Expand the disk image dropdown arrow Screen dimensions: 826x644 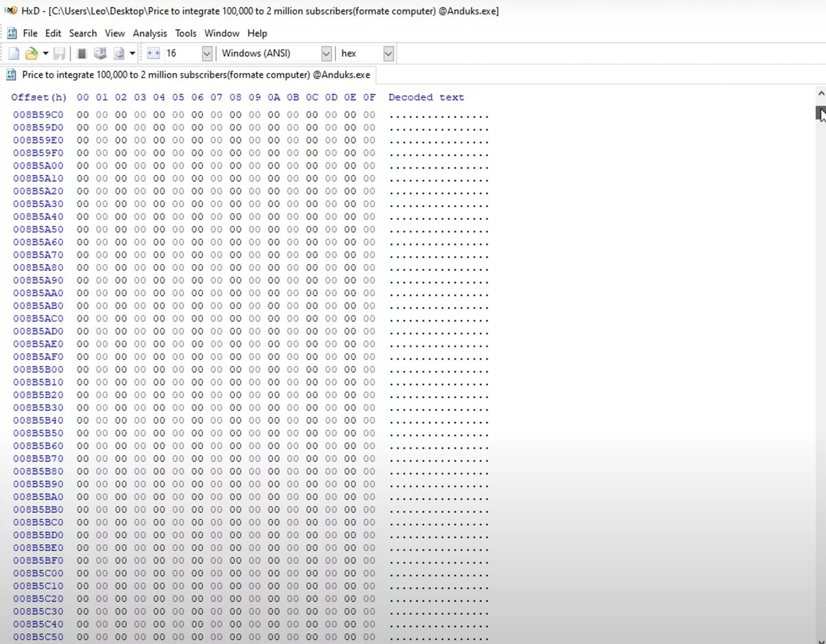click(x=132, y=53)
